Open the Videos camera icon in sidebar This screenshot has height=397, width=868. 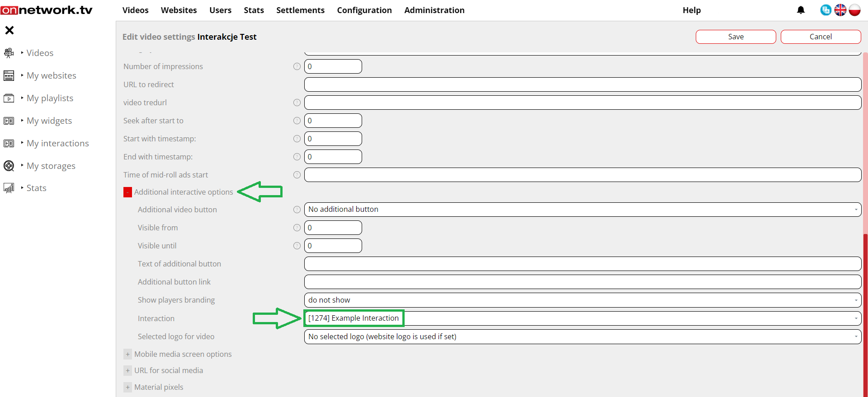9,53
